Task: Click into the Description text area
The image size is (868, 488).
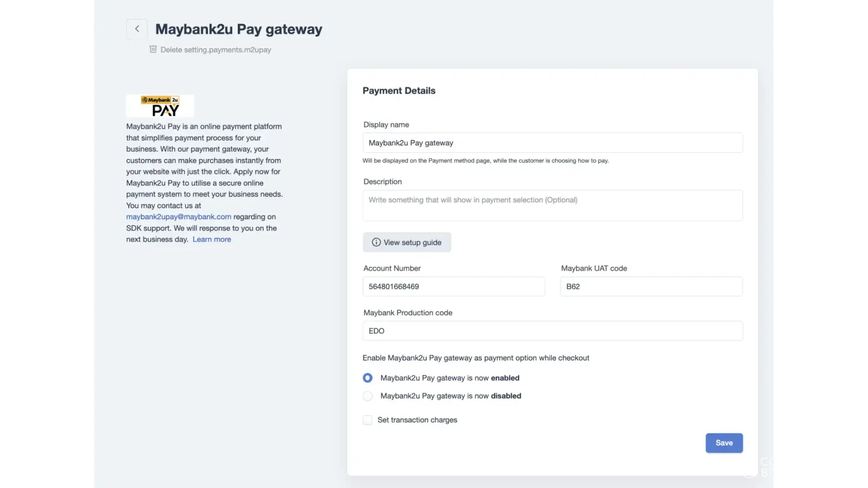Action: click(x=553, y=205)
